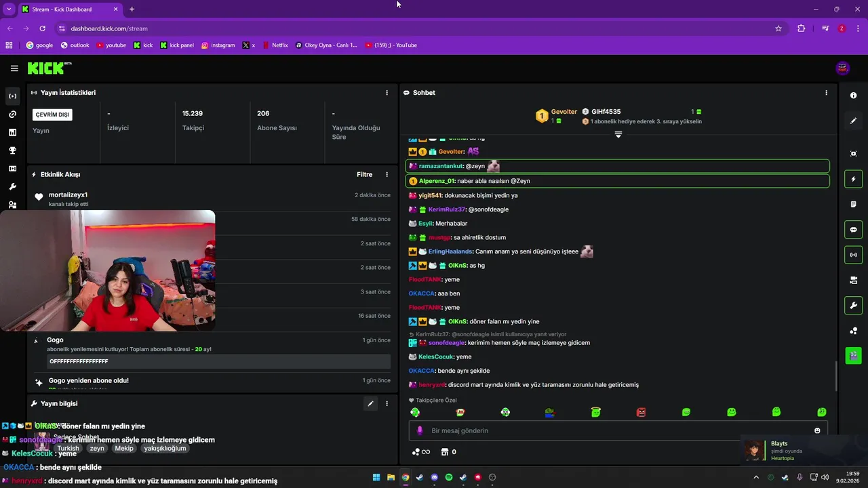Viewport: 868px width, 488px height.
Task: Open the Filtre activity filter
Action: coord(364,174)
